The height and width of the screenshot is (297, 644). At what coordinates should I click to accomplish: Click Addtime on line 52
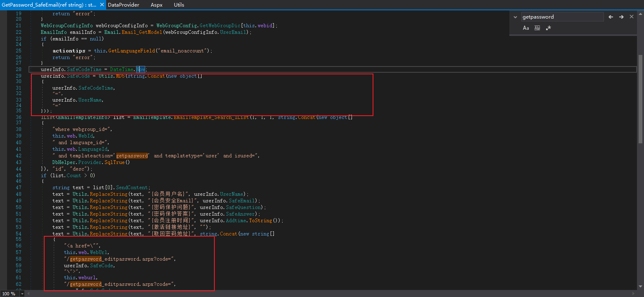click(x=236, y=221)
